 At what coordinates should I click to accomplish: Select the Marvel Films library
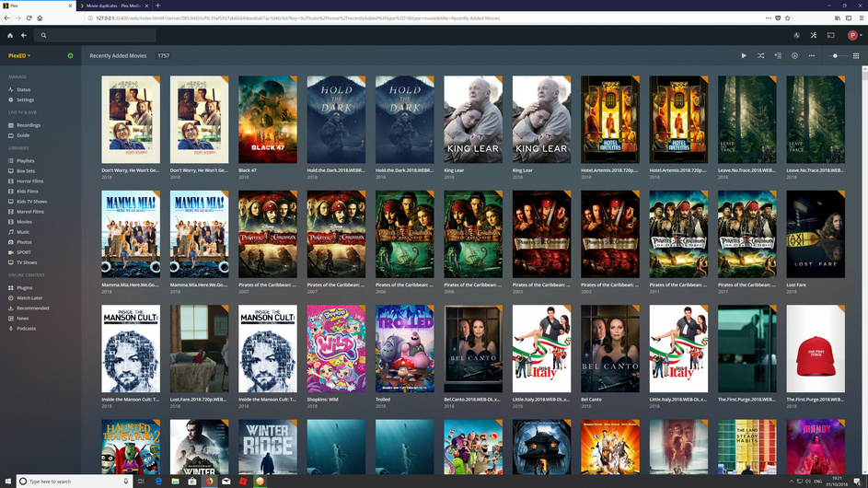[x=29, y=212]
